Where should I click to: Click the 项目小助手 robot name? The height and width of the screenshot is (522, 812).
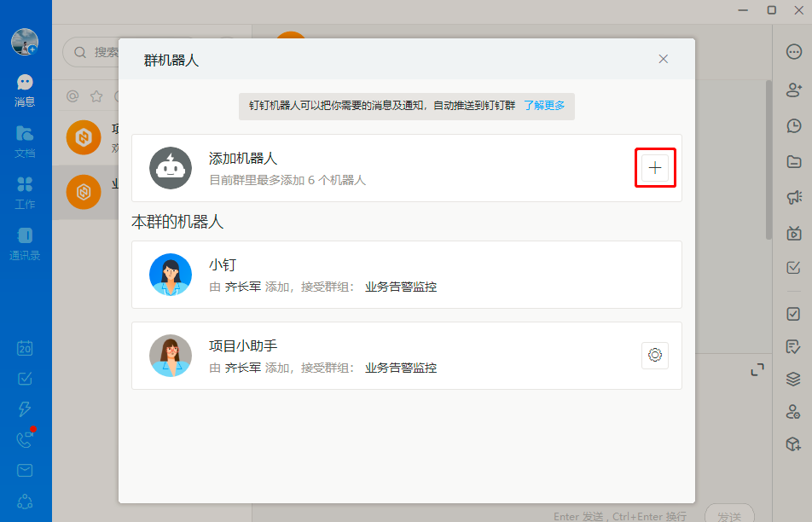coord(243,346)
